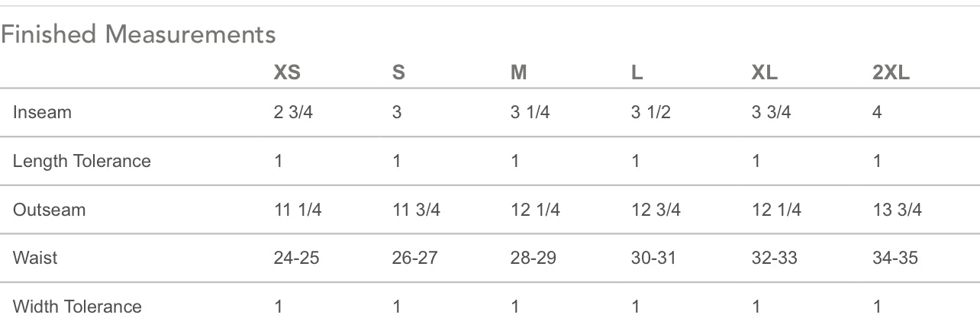Click the Width Tolerance row label
Screen dimensions: 980x334
click(77, 307)
